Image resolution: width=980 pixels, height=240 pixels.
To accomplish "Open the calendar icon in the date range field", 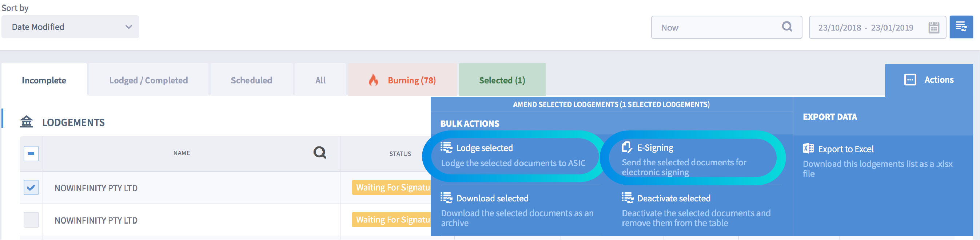I will (933, 28).
